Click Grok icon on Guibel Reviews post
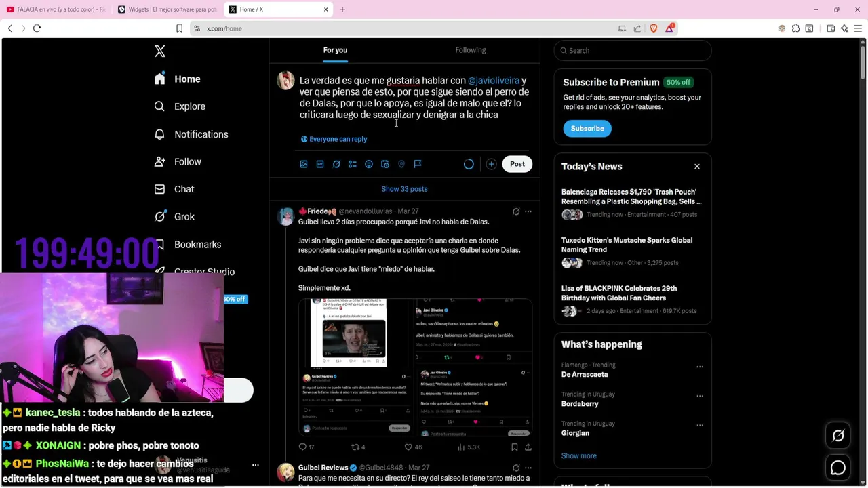The height and width of the screenshot is (488, 868). click(x=516, y=468)
